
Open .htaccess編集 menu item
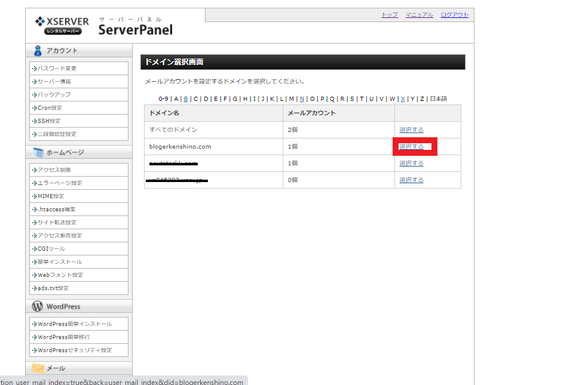pyautogui.click(x=56, y=210)
